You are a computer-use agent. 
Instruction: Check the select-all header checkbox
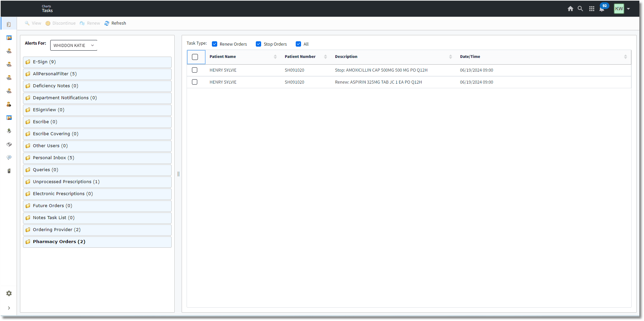pyautogui.click(x=195, y=57)
